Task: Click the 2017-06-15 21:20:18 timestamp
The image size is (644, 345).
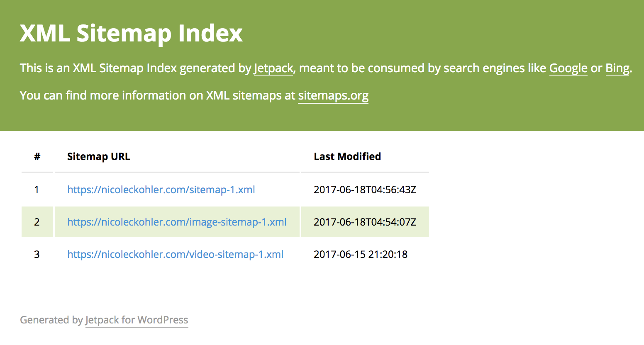Action: tap(361, 255)
